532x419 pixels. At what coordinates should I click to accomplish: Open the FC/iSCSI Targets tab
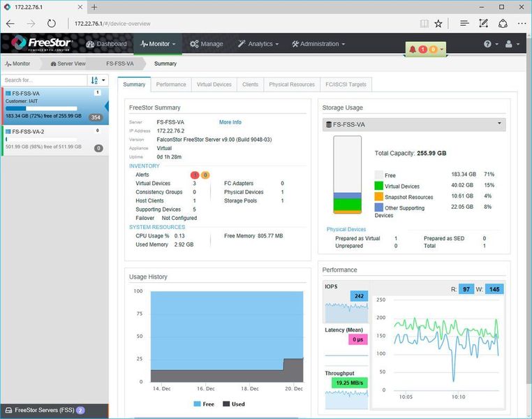(x=345, y=84)
